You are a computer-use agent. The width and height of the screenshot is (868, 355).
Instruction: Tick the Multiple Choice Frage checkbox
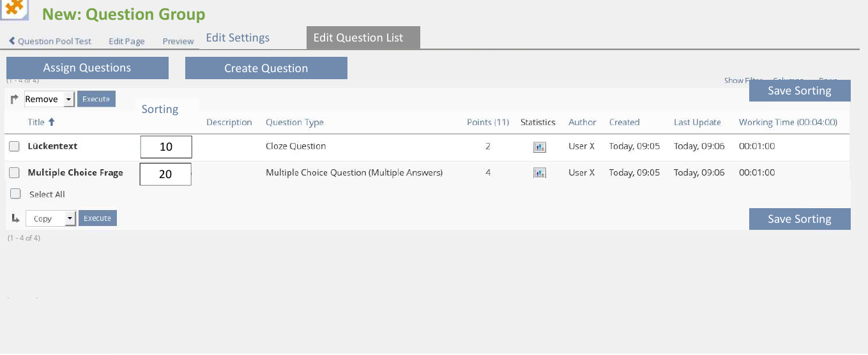(14, 173)
